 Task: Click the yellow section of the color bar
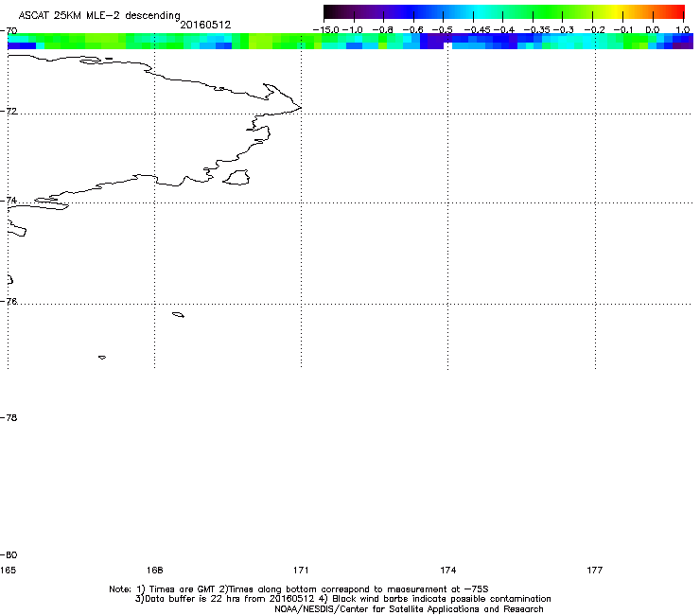pyautogui.click(x=615, y=11)
